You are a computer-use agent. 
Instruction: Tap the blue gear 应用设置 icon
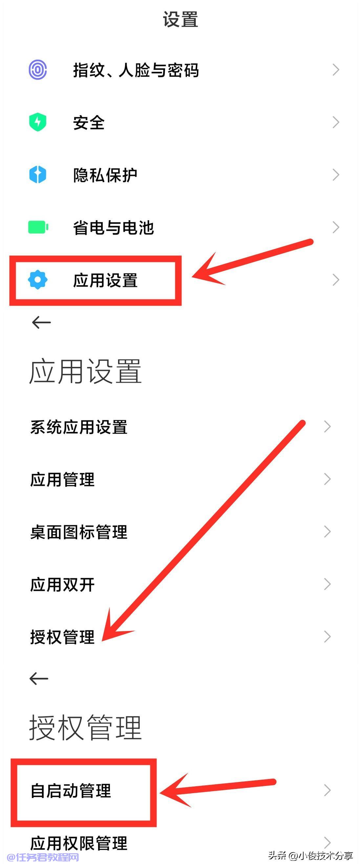coord(38,279)
